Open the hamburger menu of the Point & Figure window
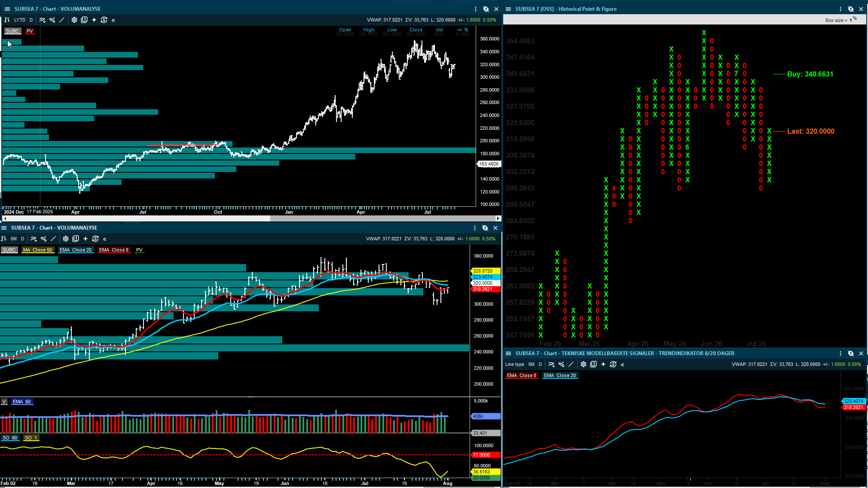This screenshot has height=488, width=868. click(508, 9)
